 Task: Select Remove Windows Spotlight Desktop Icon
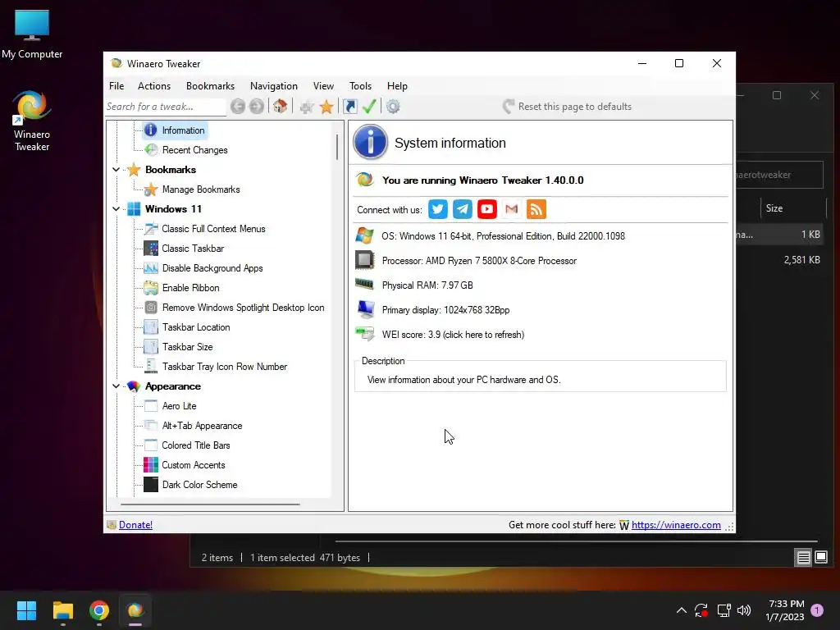click(243, 308)
